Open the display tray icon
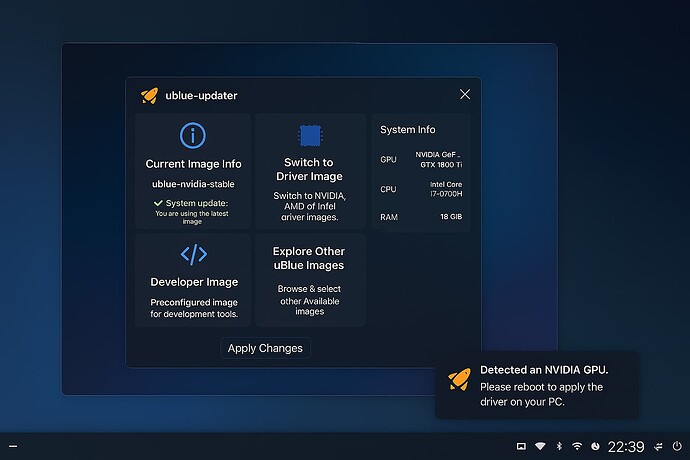Viewport: 690px width, 460px height. point(521,446)
